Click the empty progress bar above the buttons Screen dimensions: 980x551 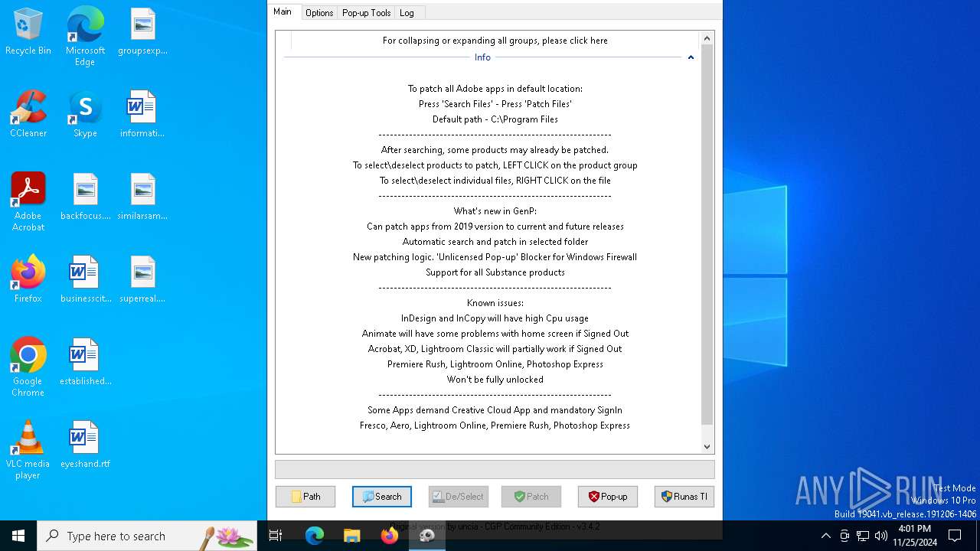click(x=495, y=469)
